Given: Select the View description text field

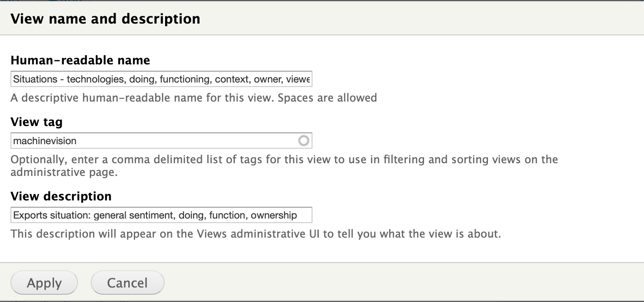Looking at the screenshot, I should coord(161,215).
